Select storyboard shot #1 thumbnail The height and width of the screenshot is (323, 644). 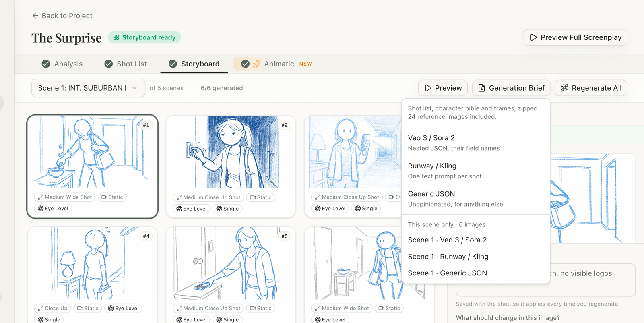click(x=92, y=152)
